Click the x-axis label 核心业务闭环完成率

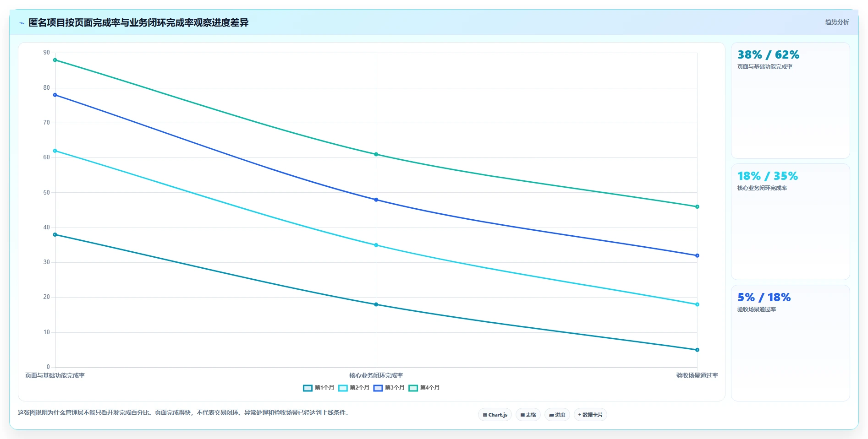pyautogui.click(x=376, y=375)
